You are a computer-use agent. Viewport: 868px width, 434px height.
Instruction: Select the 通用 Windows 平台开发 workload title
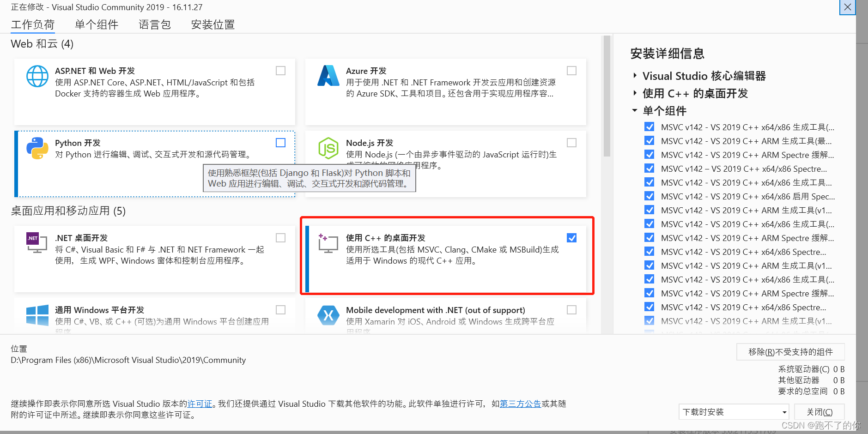click(99, 310)
